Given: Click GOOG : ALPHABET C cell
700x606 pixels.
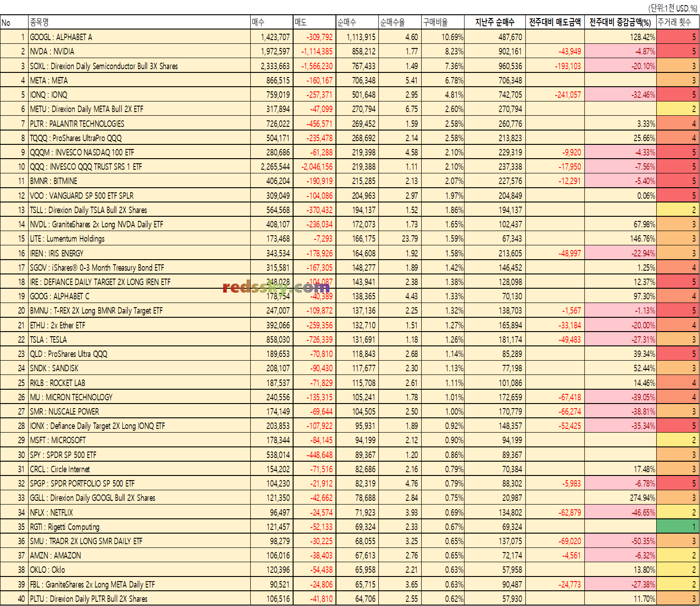Looking at the screenshot, I should pyautogui.click(x=139, y=296).
